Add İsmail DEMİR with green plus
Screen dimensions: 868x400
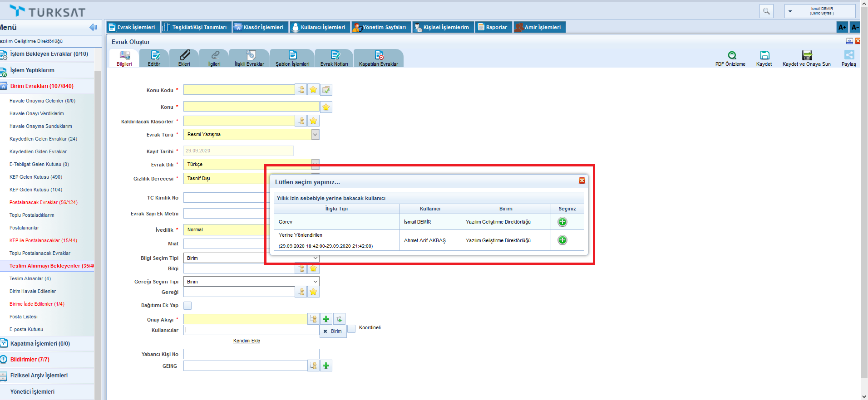[562, 222]
